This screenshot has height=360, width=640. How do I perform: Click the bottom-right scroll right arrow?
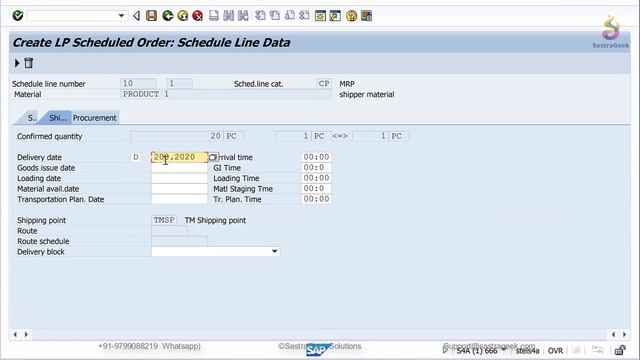point(624,335)
